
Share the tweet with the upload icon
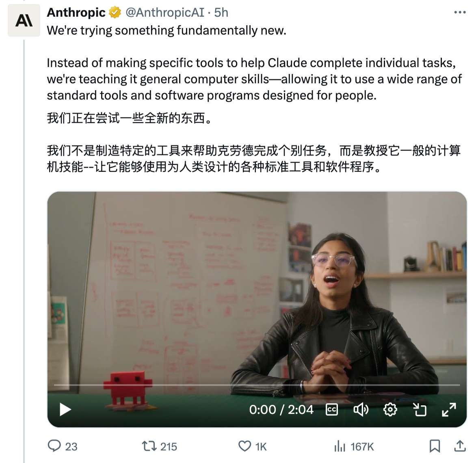click(x=460, y=446)
